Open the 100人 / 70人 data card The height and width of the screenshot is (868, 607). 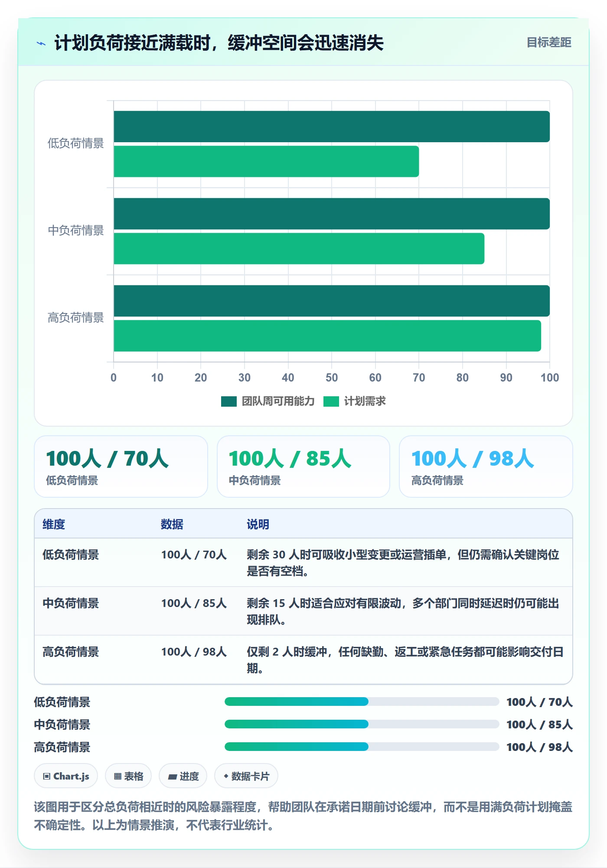click(x=121, y=467)
